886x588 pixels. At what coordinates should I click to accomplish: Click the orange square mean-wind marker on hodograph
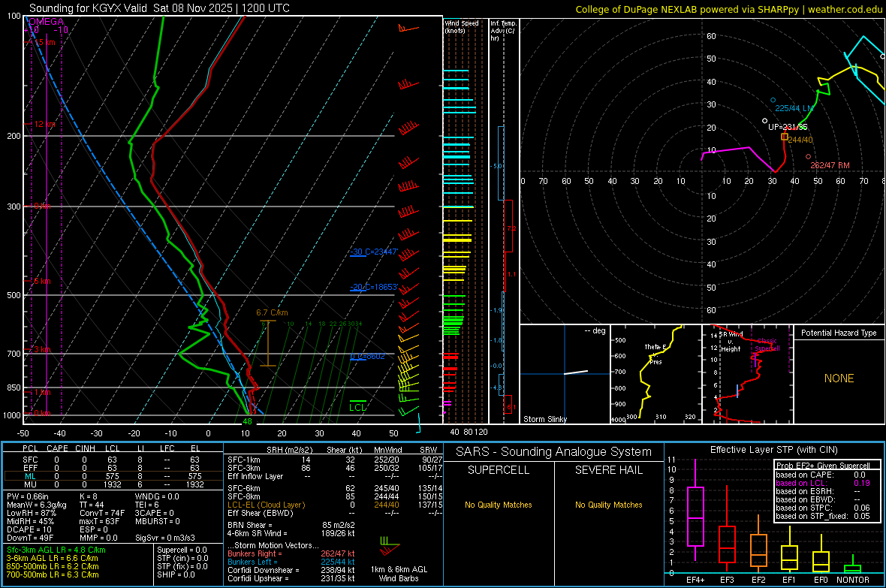pyautogui.click(x=785, y=137)
